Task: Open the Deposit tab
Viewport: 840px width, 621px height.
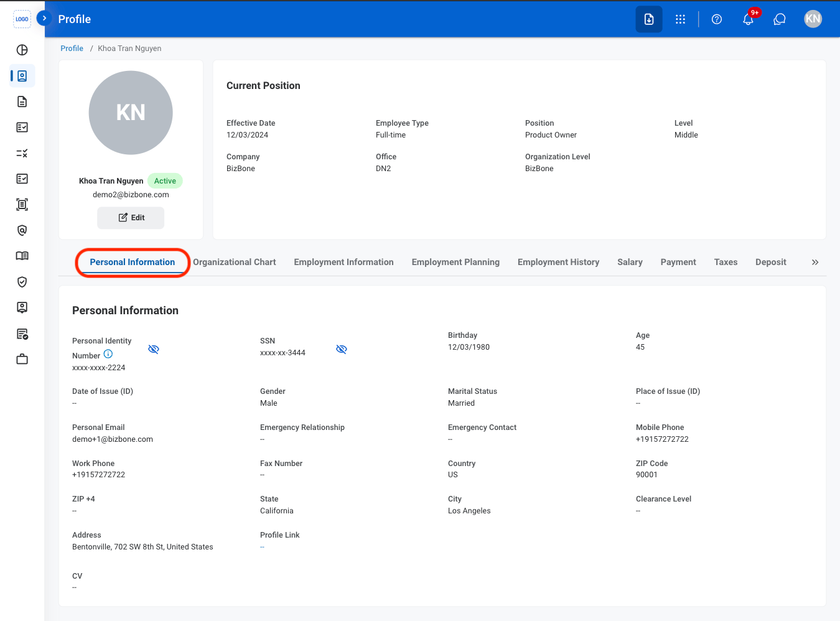Action: (x=771, y=262)
